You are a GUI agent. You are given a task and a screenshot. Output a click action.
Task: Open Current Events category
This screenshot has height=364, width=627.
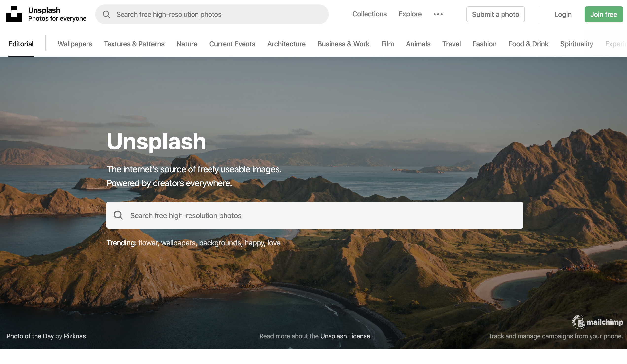coord(232,44)
